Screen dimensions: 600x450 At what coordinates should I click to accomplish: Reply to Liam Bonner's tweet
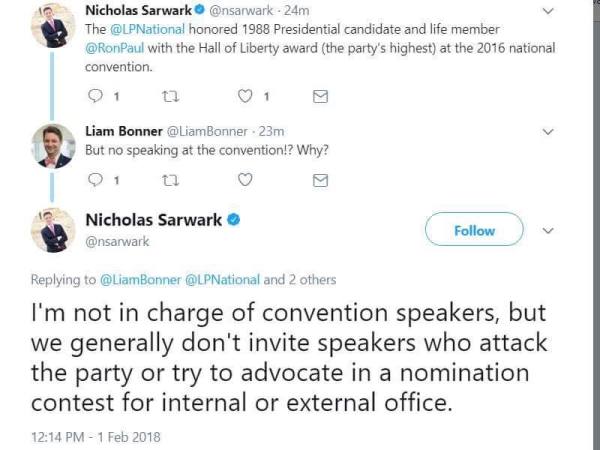[95, 179]
